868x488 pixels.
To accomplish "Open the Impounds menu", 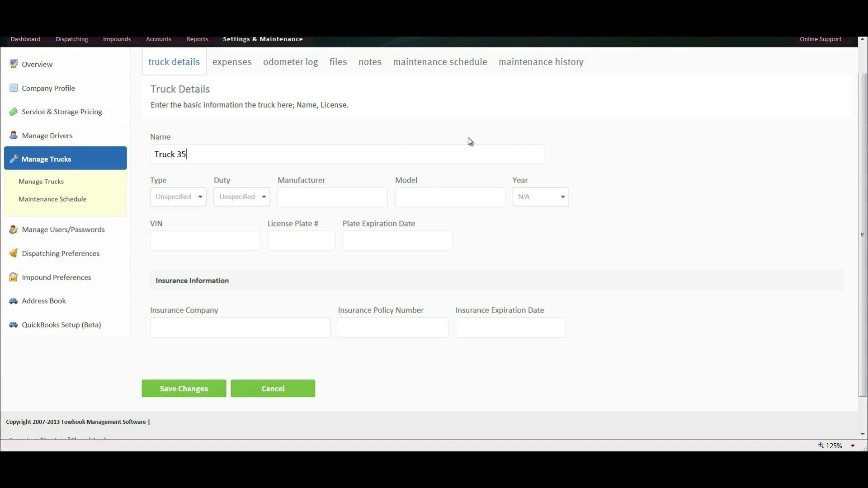I will coord(117,39).
